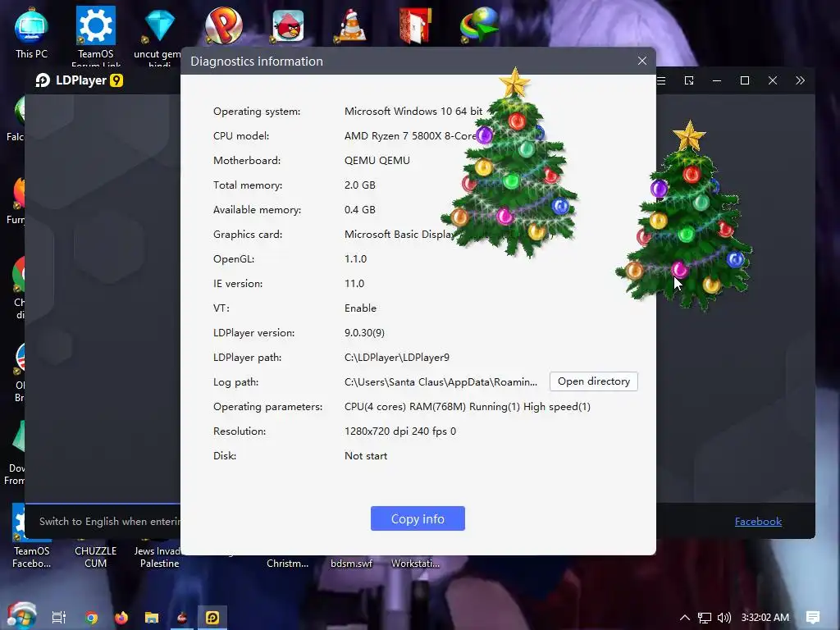Select LDPlayer taskbar icon

(x=212, y=618)
